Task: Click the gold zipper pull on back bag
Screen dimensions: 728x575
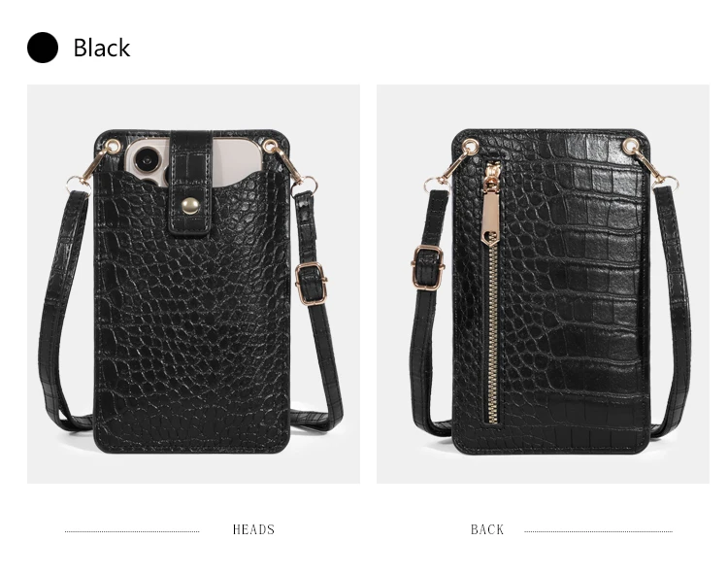Action: pos(492,202)
